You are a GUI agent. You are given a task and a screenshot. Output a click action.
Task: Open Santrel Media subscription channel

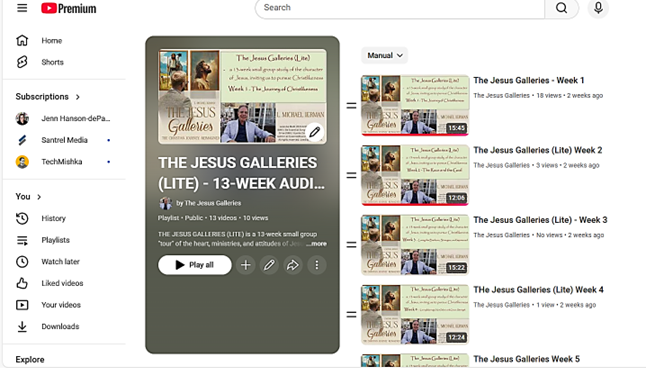(64, 140)
